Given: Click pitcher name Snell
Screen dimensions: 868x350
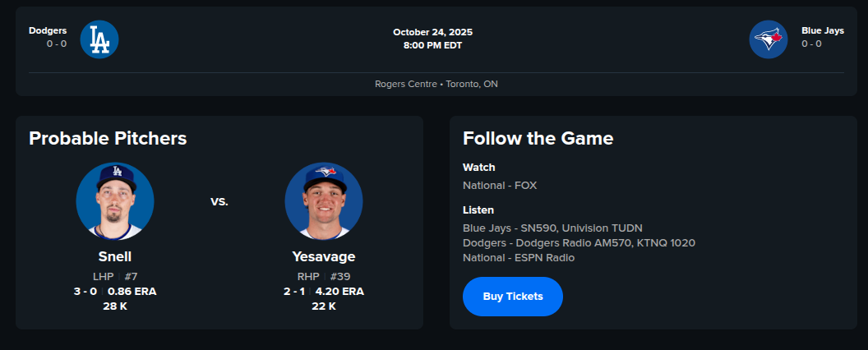Looking at the screenshot, I should click(x=115, y=256).
